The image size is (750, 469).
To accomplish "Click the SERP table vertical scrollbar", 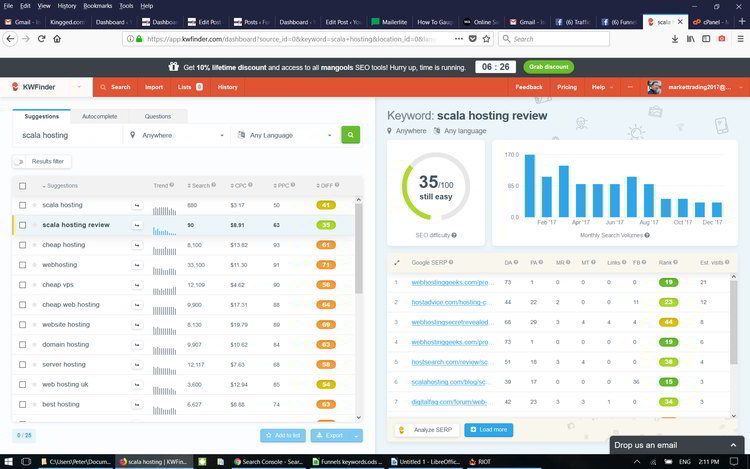I will [x=734, y=323].
